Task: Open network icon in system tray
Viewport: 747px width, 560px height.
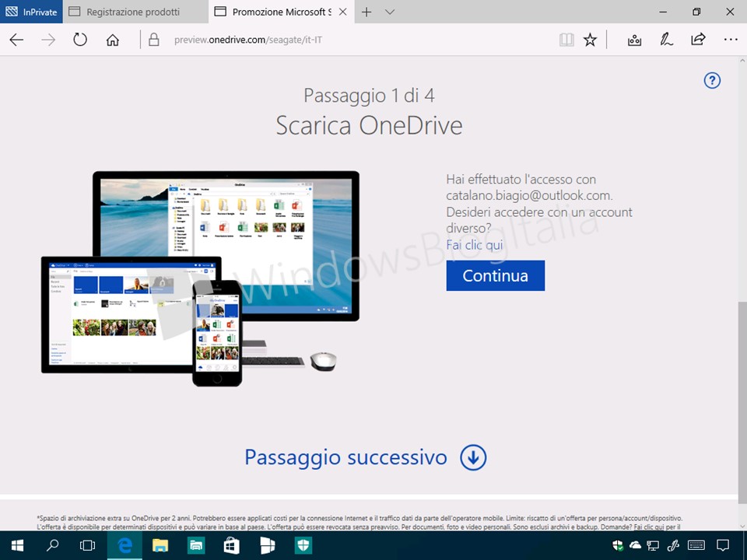Action: click(653, 545)
